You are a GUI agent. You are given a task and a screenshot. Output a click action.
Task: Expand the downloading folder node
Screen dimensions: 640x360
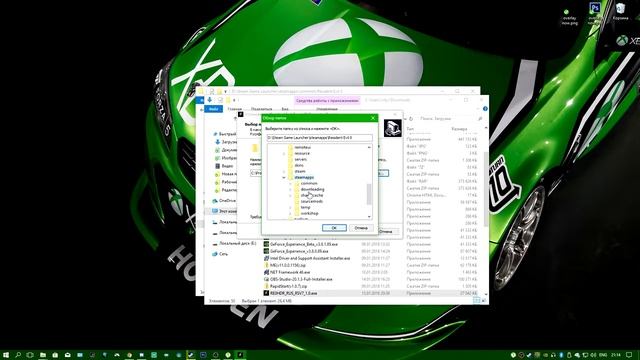coord(291,189)
